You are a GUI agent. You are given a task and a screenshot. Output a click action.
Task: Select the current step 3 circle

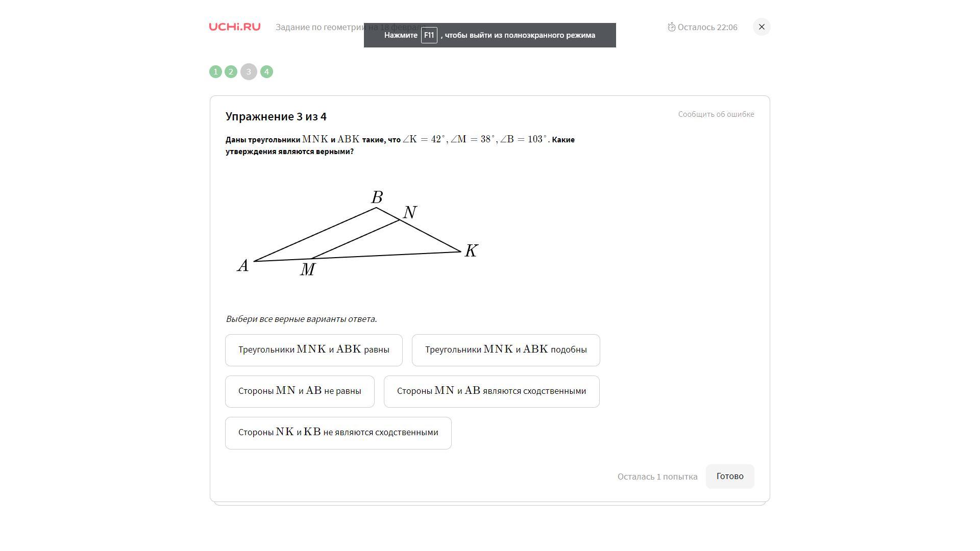pyautogui.click(x=249, y=72)
